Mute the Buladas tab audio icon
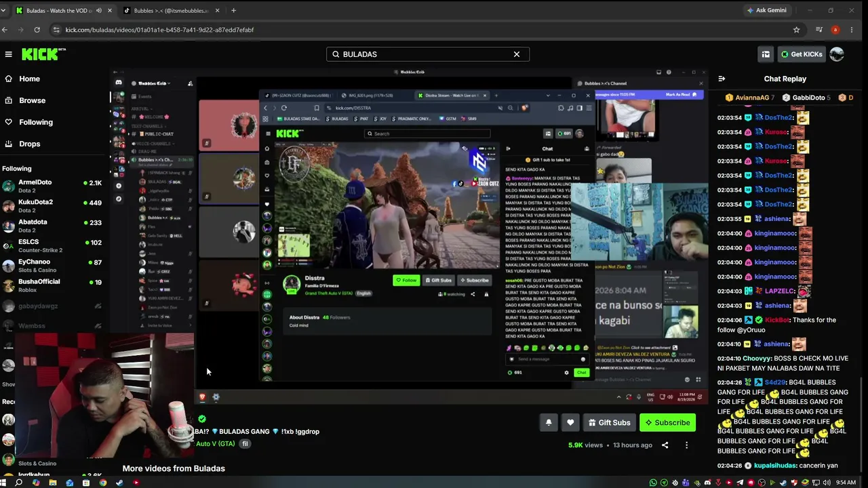 coord(99,10)
